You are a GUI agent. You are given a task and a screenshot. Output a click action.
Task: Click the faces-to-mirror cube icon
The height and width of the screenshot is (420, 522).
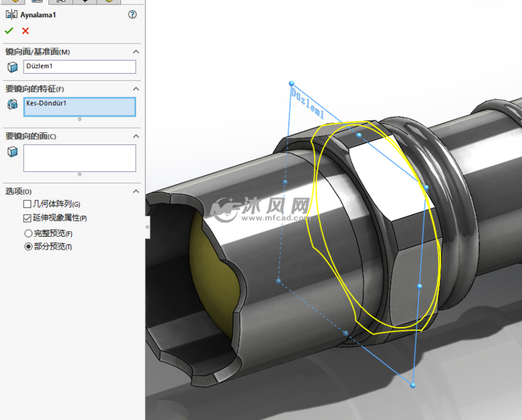13,151
